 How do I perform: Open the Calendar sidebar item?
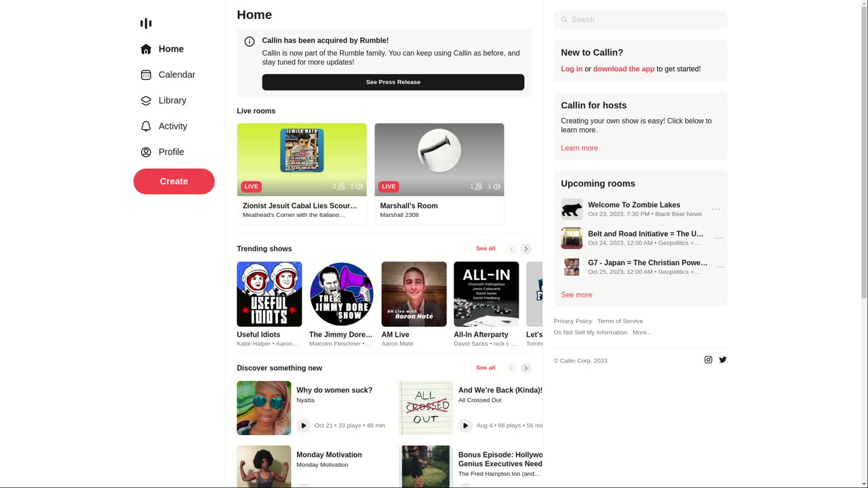167,75
